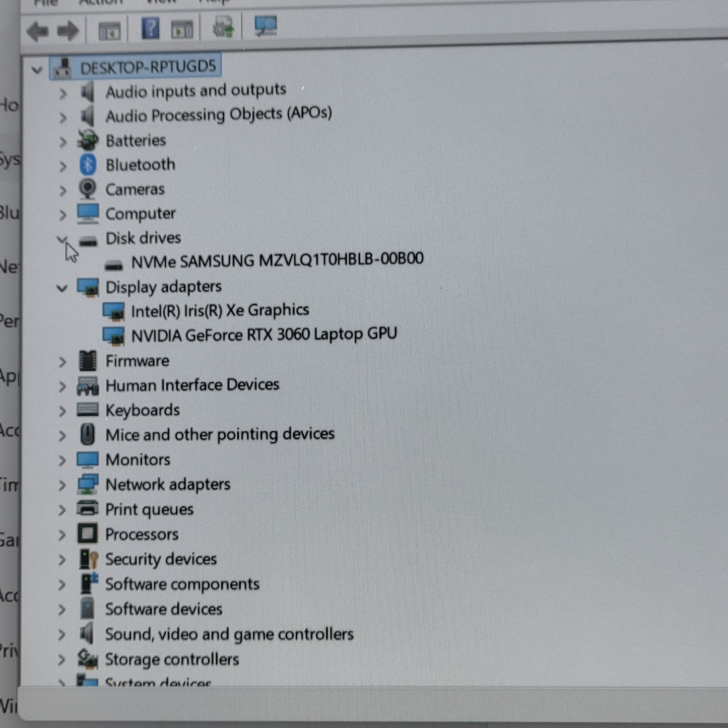The width and height of the screenshot is (728, 728).
Task: Collapse the Display adapters category
Action: click(x=62, y=288)
